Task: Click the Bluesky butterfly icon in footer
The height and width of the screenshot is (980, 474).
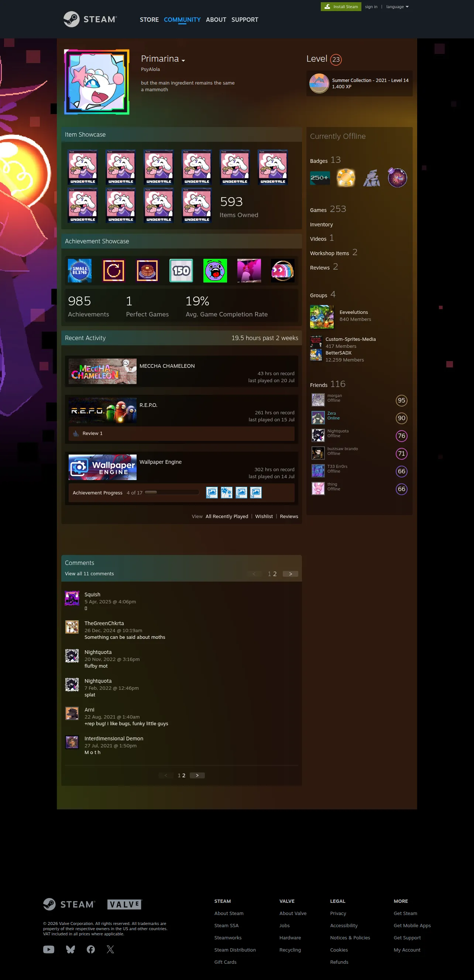Action: coord(71,949)
